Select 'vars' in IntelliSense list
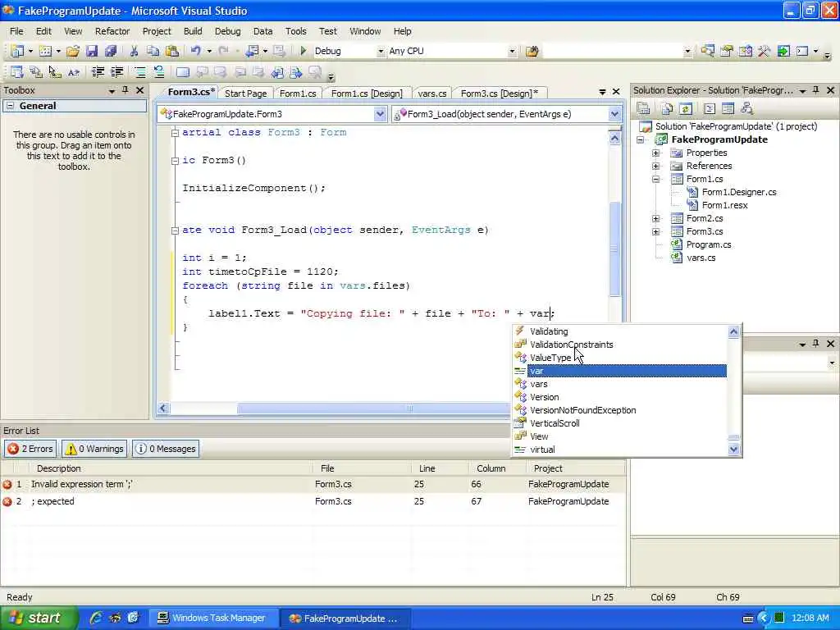Viewport: 840px width, 630px height. coord(538,384)
